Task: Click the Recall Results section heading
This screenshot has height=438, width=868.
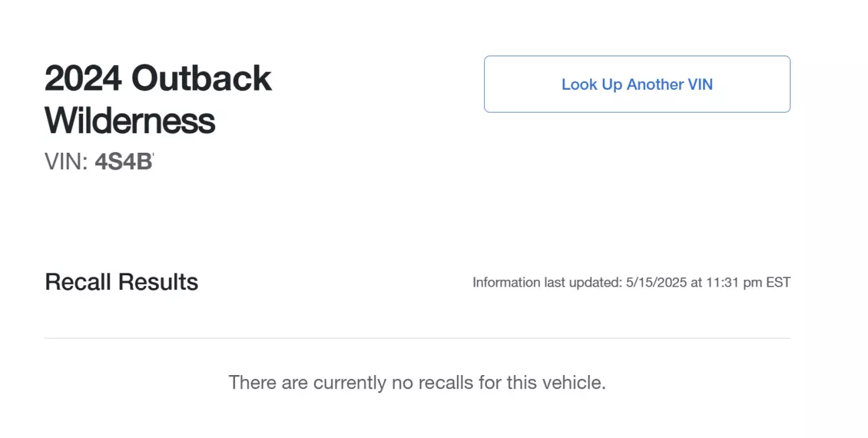Action: click(x=121, y=282)
